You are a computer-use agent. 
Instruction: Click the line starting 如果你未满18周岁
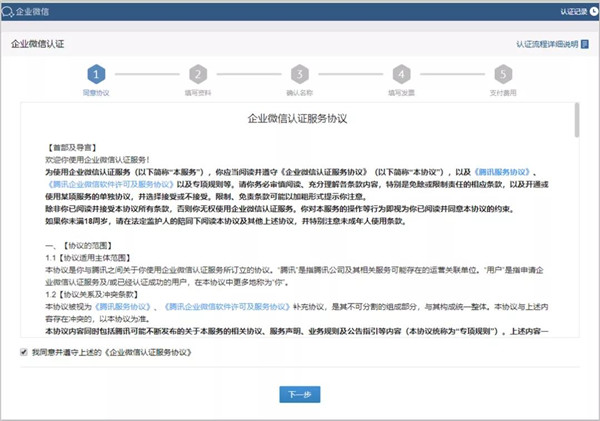[x=226, y=221]
